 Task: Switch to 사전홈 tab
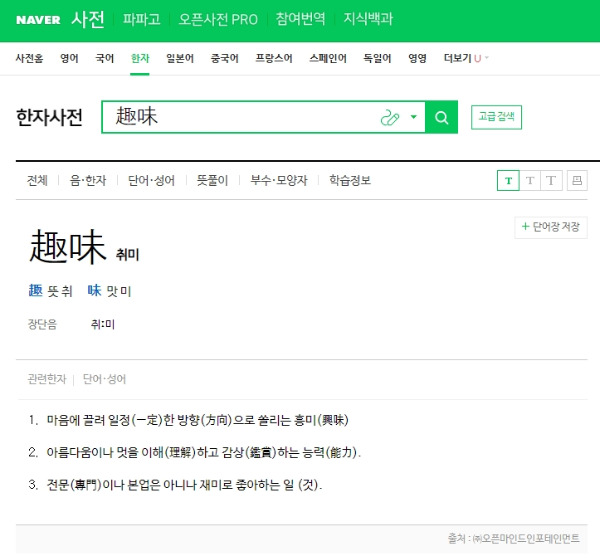click(x=29, y=58)
